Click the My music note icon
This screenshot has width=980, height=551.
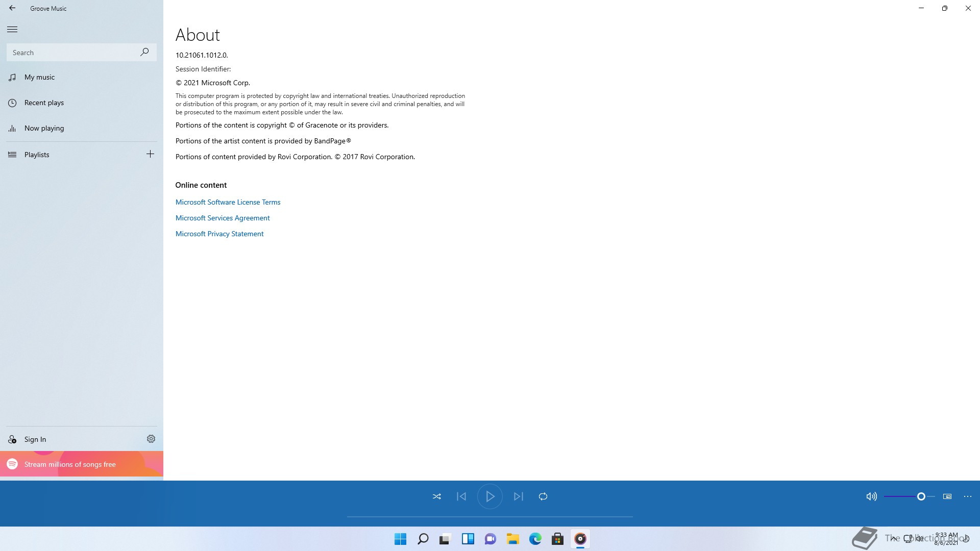pos(12,77)
